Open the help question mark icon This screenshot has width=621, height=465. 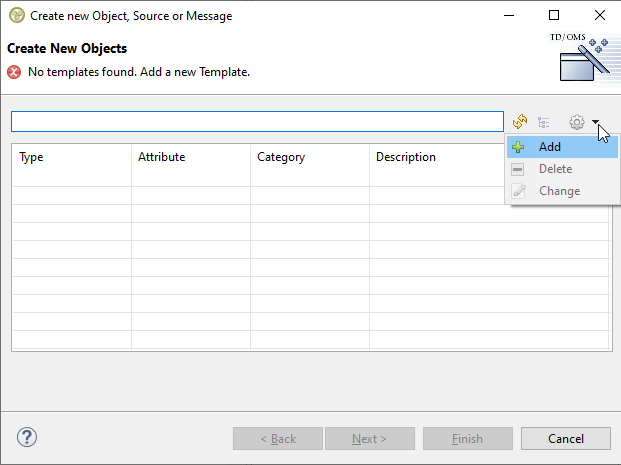pos(27,438)
